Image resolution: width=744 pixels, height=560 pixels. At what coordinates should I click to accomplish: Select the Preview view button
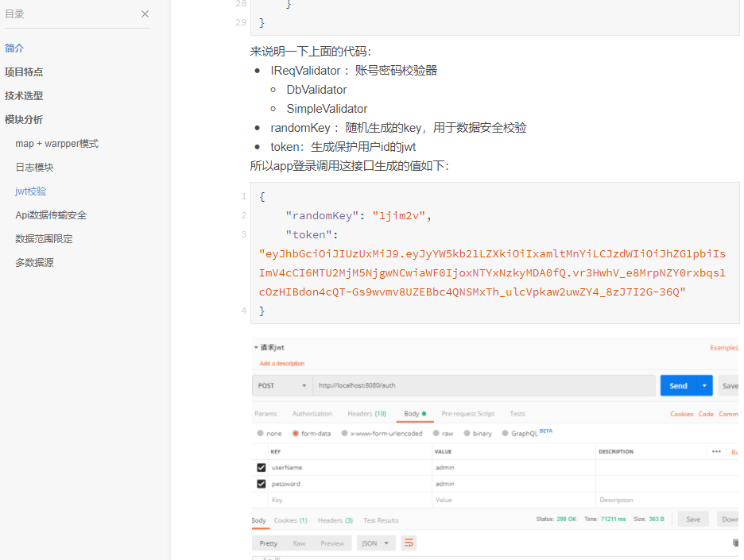point(332,543)
